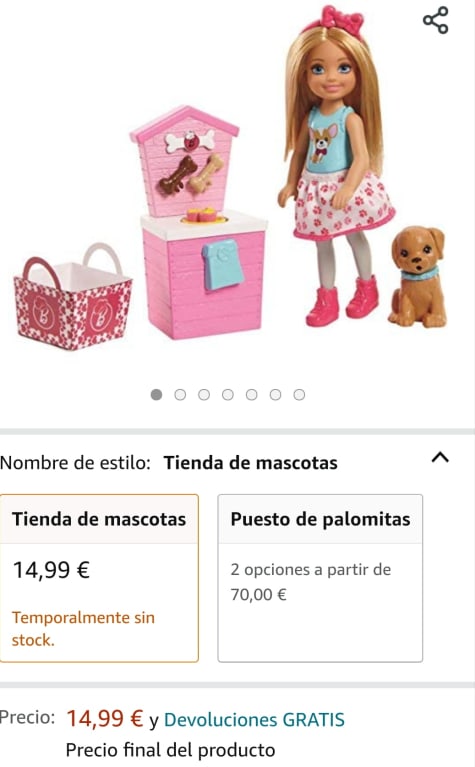Tap the Temporalmente sin stock notice
Image resolution: width=475 pixels, height=767 pixels.
83,629
